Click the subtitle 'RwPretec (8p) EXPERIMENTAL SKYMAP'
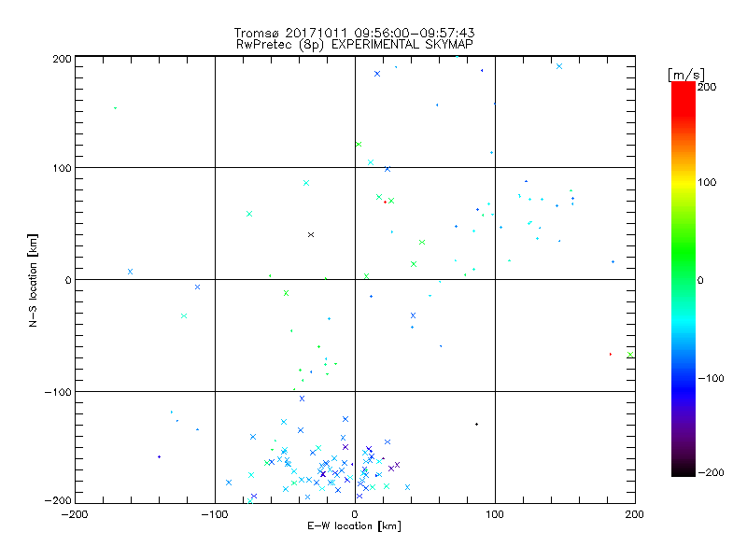The width and height of the screenshot is (747, 560). pyautogui.click(x=355, y=45)
